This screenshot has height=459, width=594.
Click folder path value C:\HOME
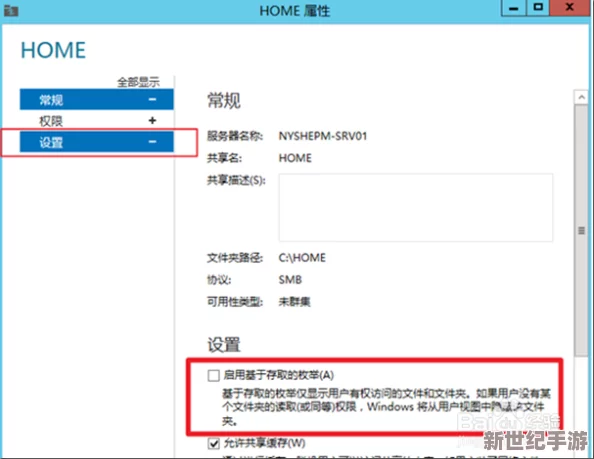(x=302, y=258)
